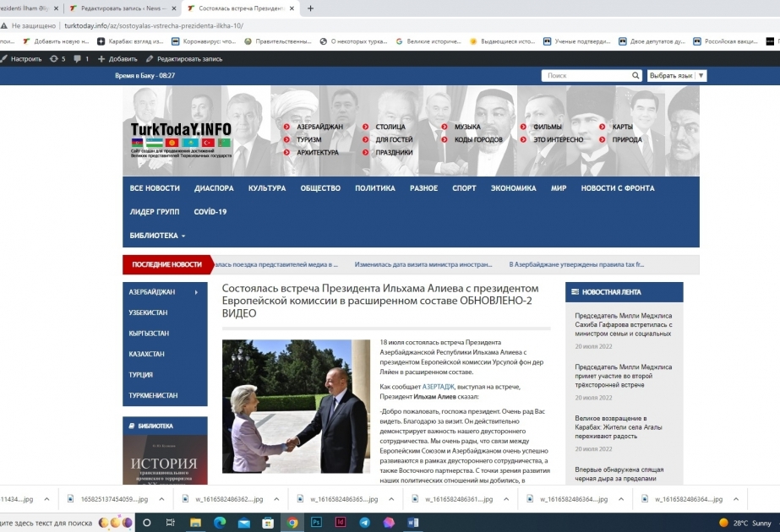This screenshot has width=780, height=532.
Task: Click Windows Task View icon in taskbar
Action: click(170, 523)
